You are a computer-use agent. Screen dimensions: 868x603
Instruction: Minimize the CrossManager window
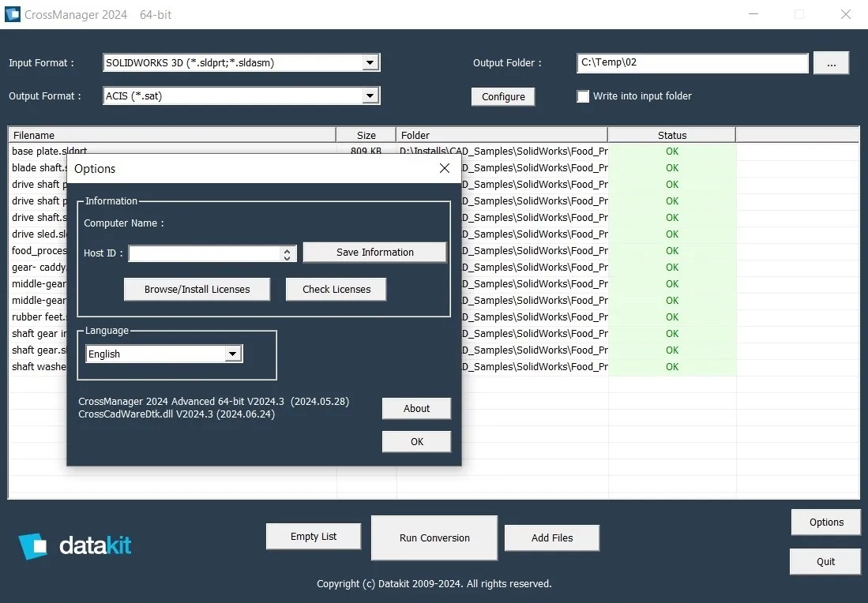[x=753, y=14]
